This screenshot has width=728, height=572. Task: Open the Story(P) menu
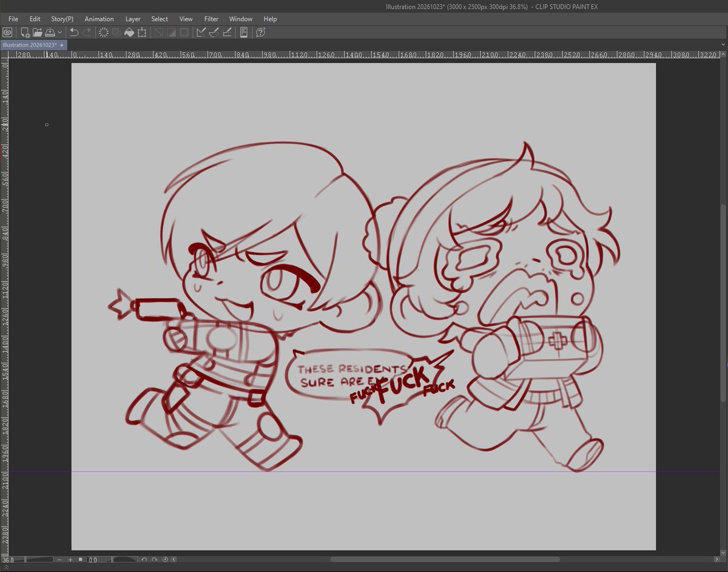62,19
